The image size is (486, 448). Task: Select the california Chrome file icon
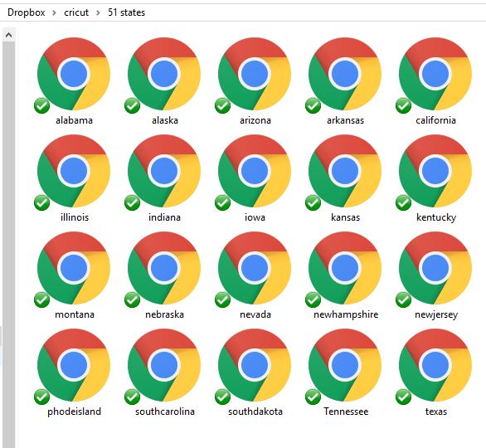[435, 74]
